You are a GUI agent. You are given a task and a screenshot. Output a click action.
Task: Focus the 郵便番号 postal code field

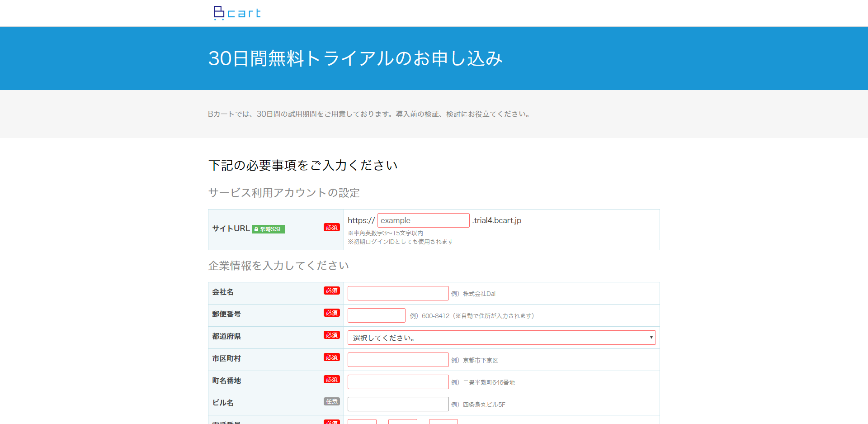376,315
